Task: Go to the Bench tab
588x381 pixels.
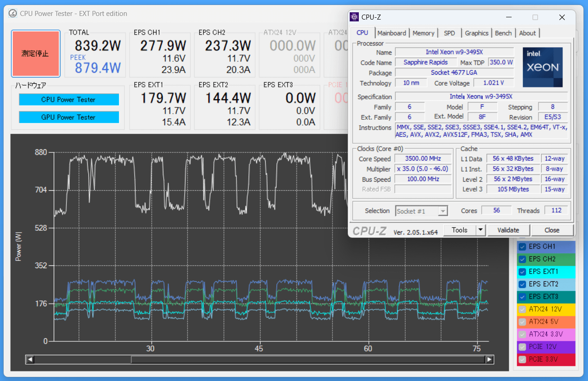Action: point(503,33)
